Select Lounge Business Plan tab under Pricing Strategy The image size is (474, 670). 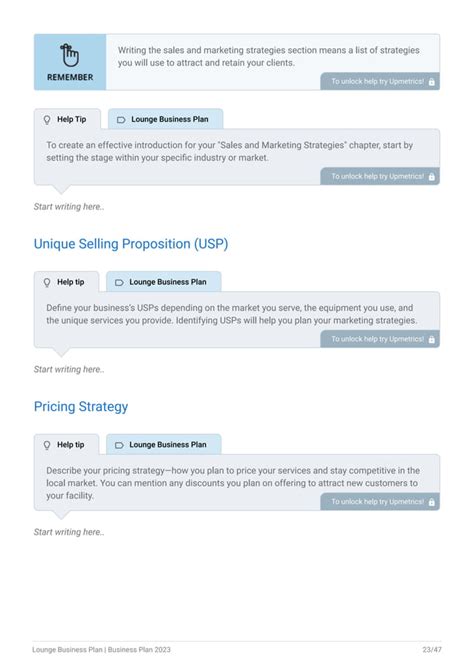pos(164,445)
